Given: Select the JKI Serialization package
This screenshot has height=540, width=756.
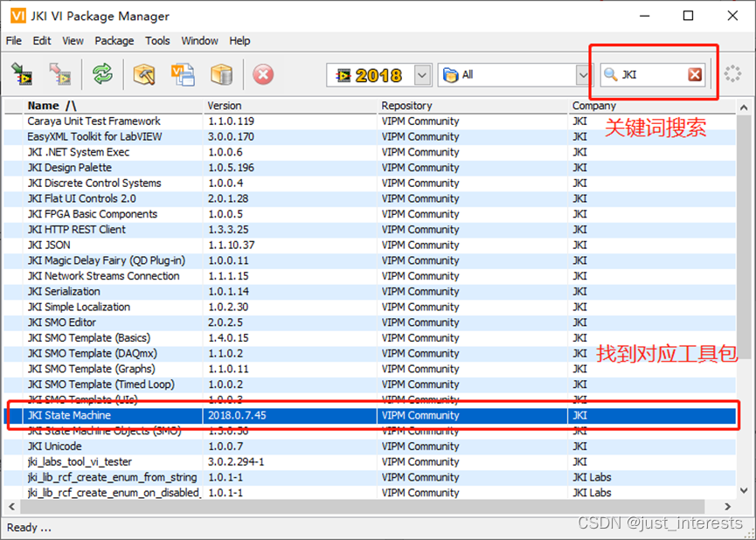Looking at the screenshot, I should [x=370, y=291].
